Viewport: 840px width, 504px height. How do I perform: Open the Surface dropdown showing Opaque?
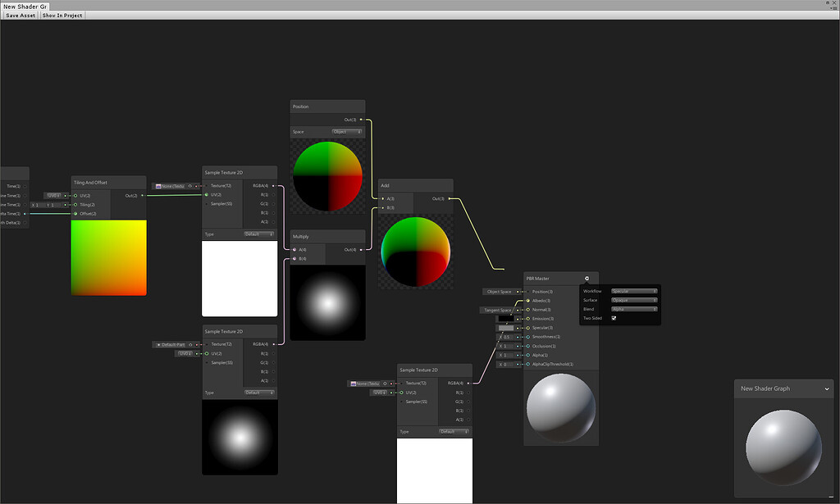click(x=634, y=300)
